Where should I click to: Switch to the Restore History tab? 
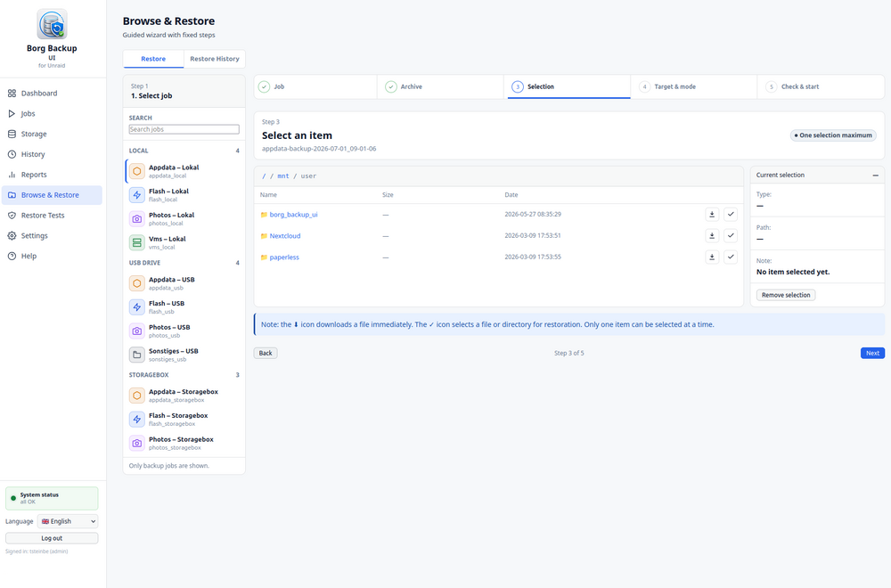point(214,59)
